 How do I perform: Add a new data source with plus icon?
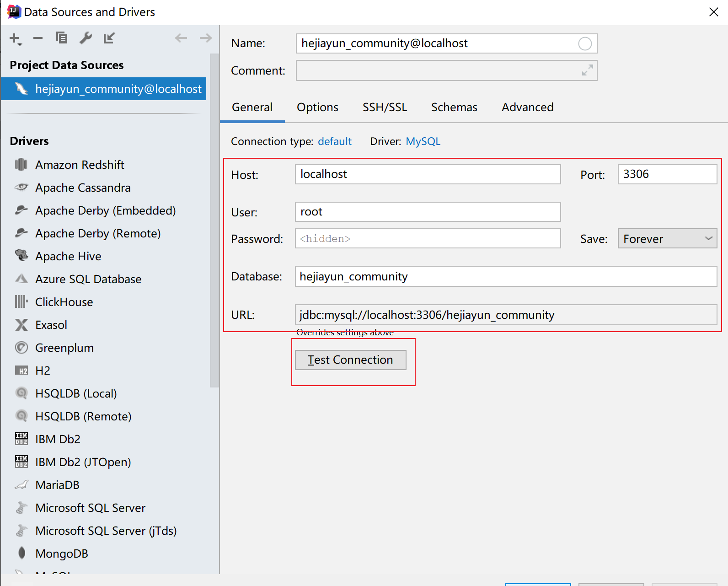click(16, 38)
